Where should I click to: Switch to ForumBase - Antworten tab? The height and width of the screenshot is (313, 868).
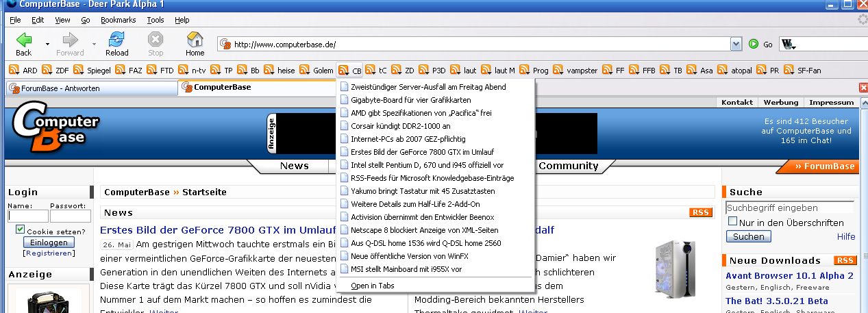click(92, 88)
